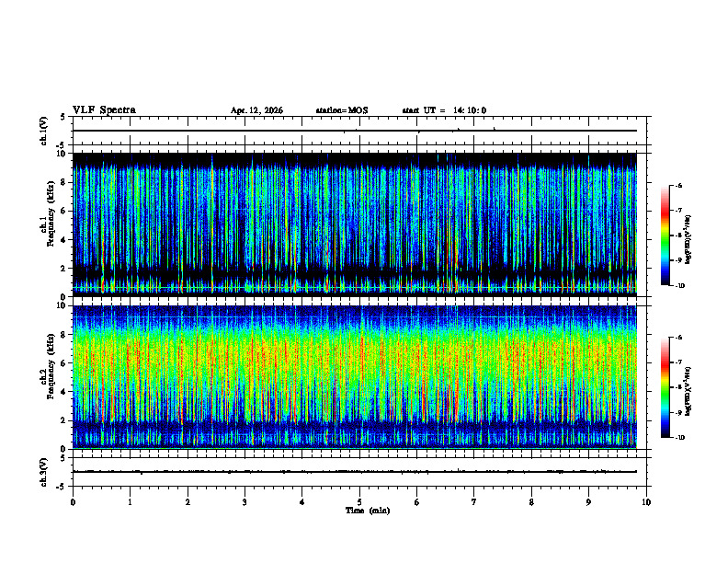The width and height of the screenshot is (728, 563).
Task: Select the date text "Apr. 12, 2026"
Action: coord(256,110)
